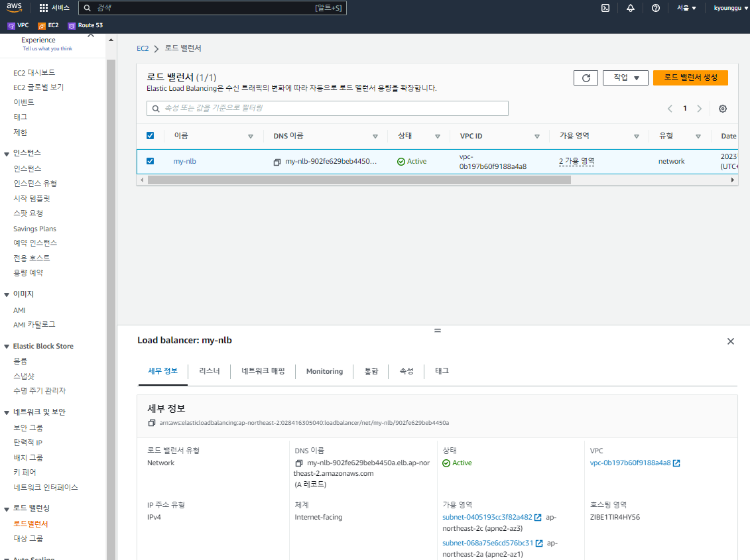
Task: Sort by the 이름 column
Action: tap(251, 137)
